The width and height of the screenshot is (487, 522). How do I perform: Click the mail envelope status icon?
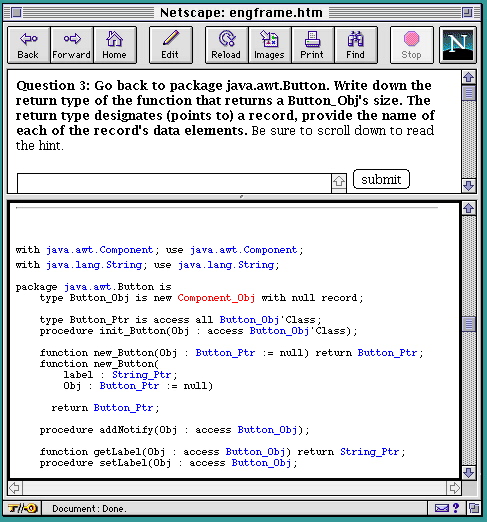[442, 508]
